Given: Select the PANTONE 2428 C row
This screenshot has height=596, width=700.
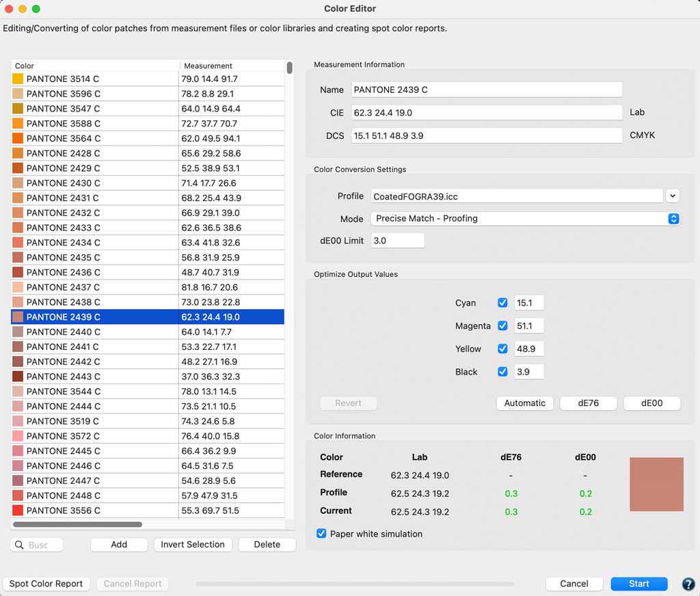Looking at the screenshot, I should (x=148, y=153).
